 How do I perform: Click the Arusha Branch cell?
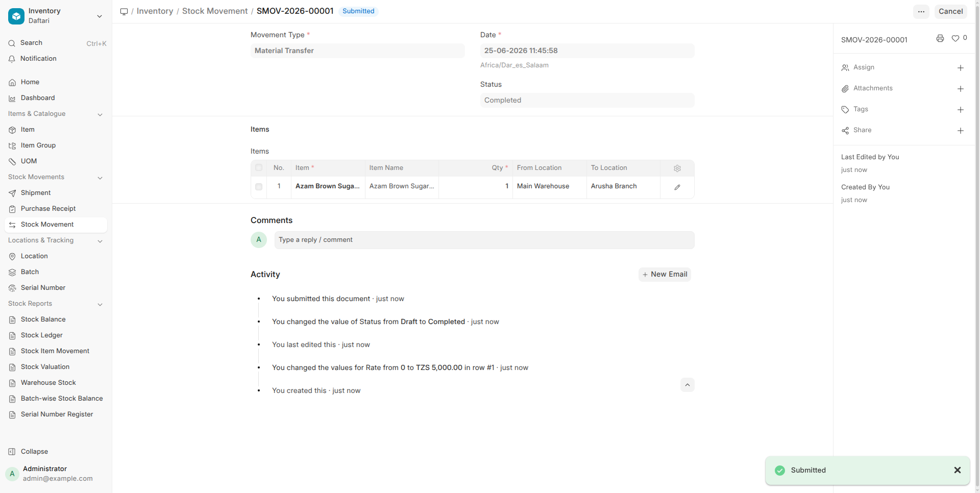(624, 187)
